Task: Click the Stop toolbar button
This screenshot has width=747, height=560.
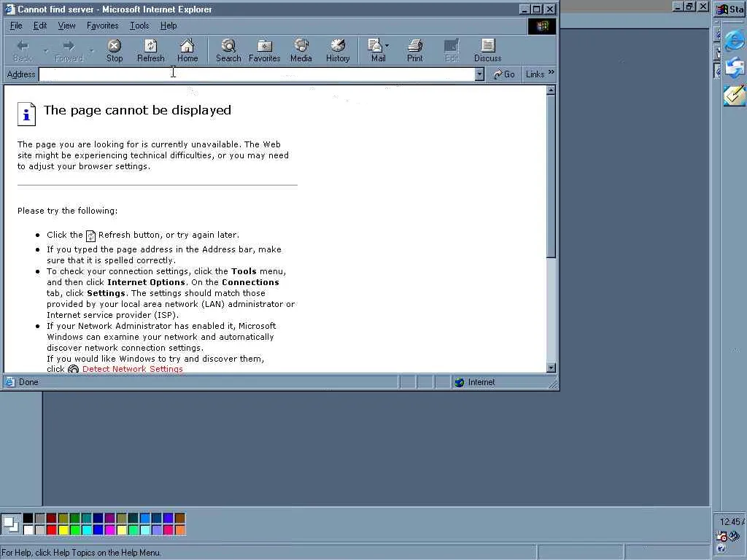Action: [x=115, y=50]
